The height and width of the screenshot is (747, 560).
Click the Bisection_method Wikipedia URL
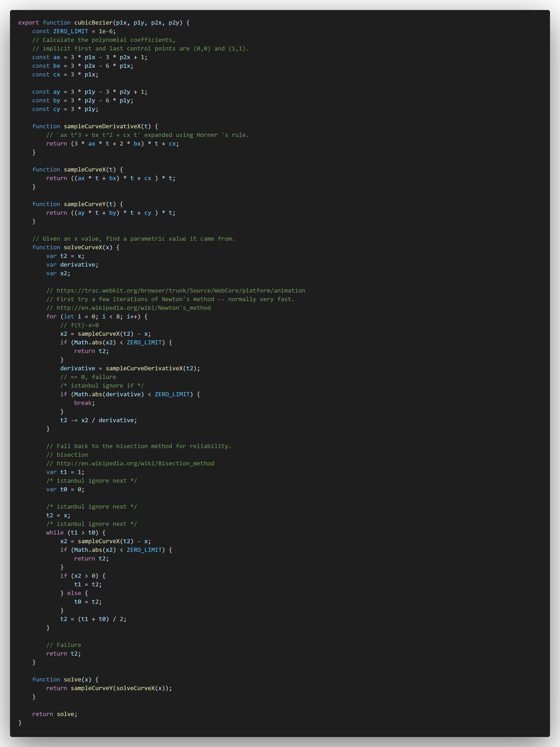135,463
